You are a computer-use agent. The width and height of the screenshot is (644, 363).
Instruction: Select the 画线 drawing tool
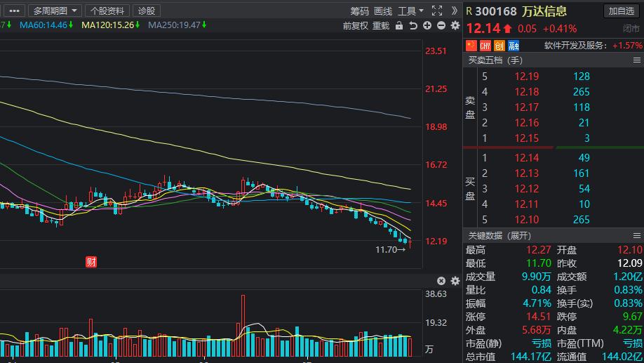click(x=383, y=11)
